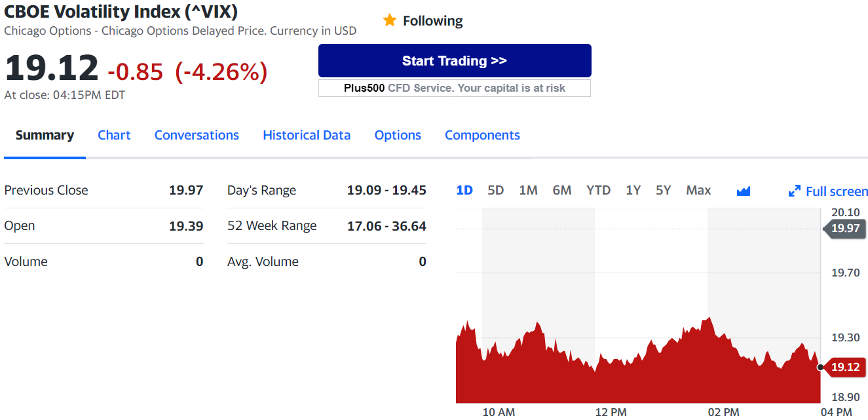Click the 19.70 y-axis label
This screenshot has height=420, width=868.
845,273
